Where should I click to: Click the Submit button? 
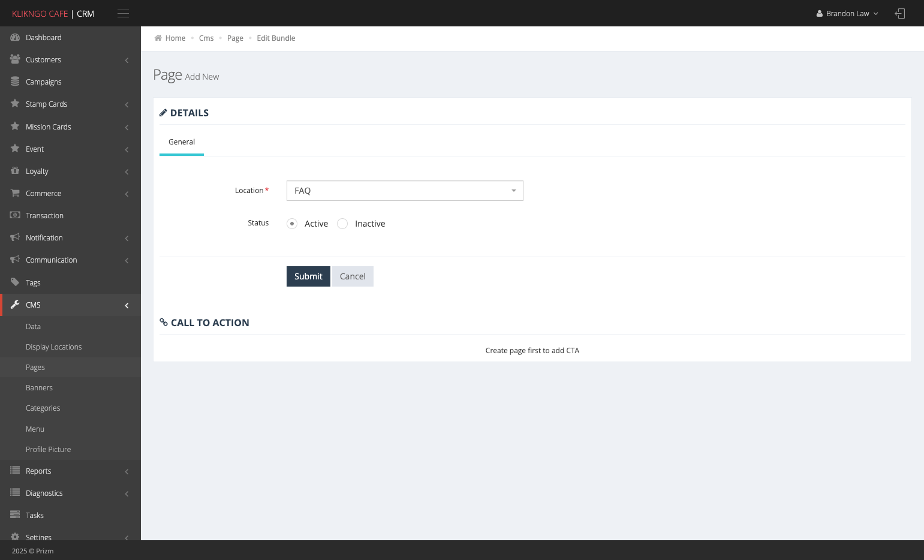coord(308,276)
